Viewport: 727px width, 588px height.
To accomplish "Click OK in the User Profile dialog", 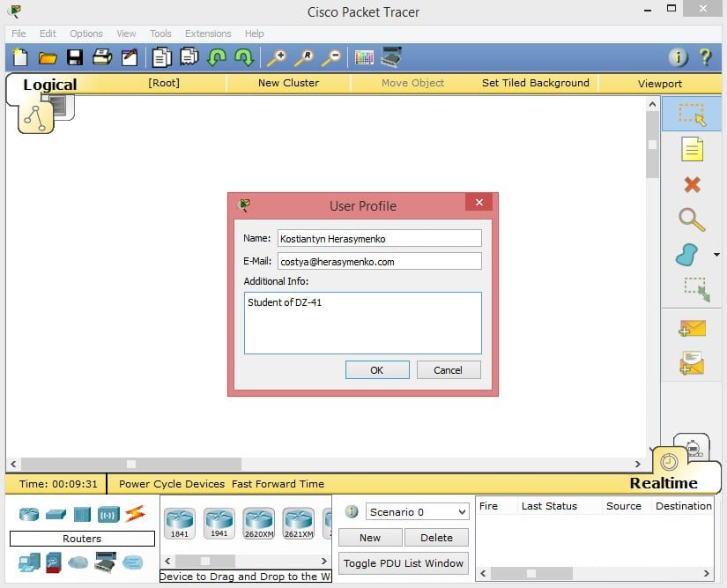I will click(377, 370).
